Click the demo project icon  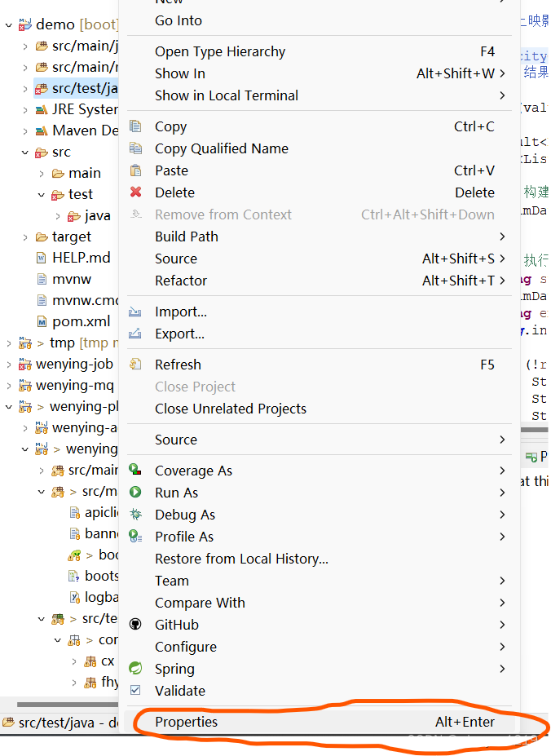[x=25, y=24]
